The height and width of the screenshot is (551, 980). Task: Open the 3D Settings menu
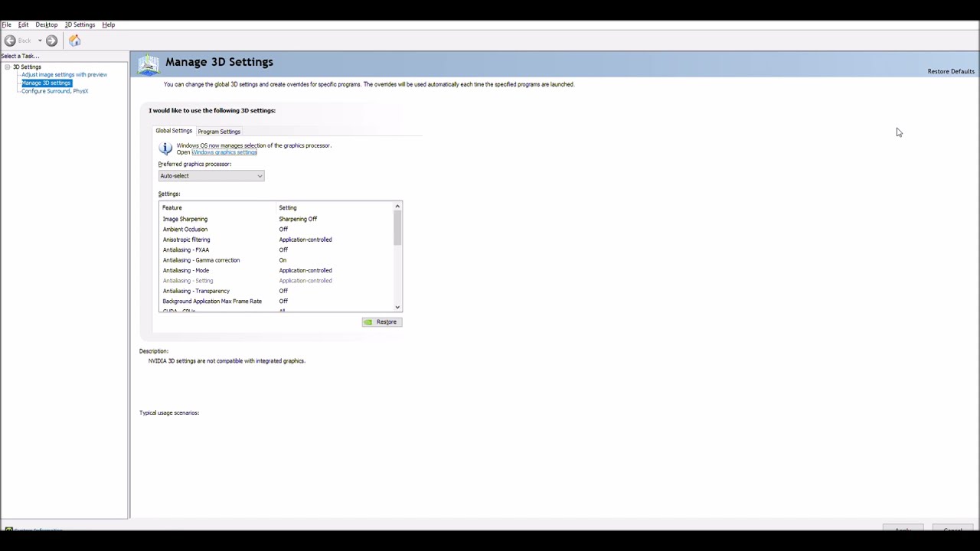click(80, 24)
